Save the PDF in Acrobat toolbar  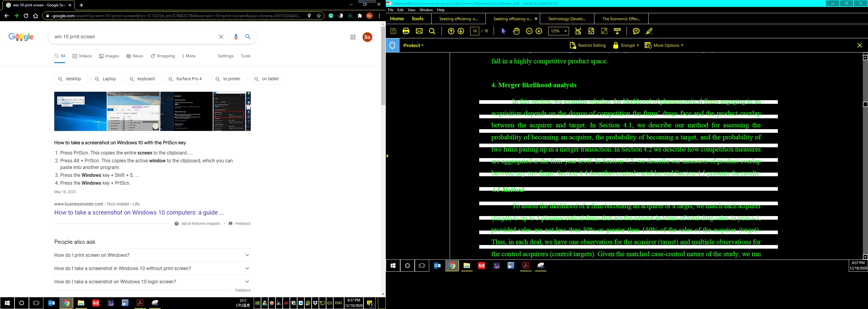393,31
